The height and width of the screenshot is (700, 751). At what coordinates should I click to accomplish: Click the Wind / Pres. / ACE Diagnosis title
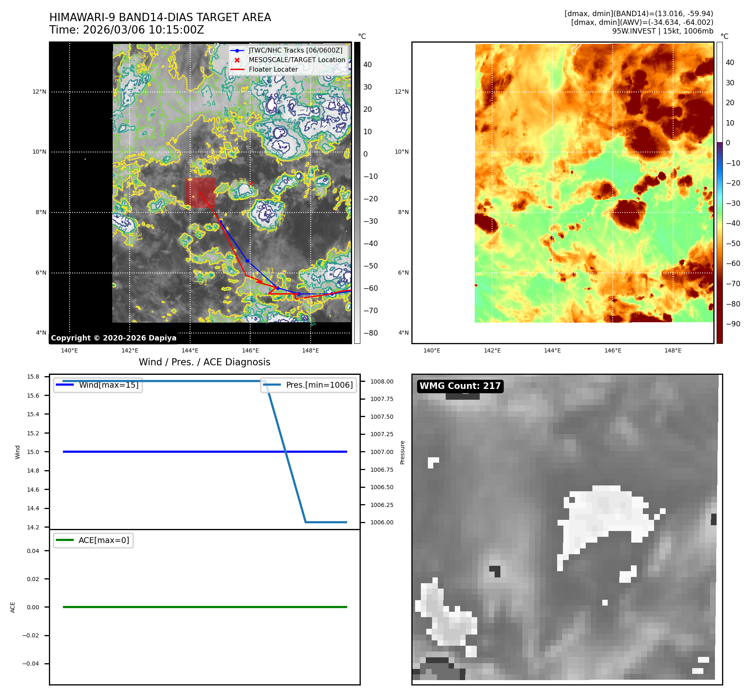204,362
